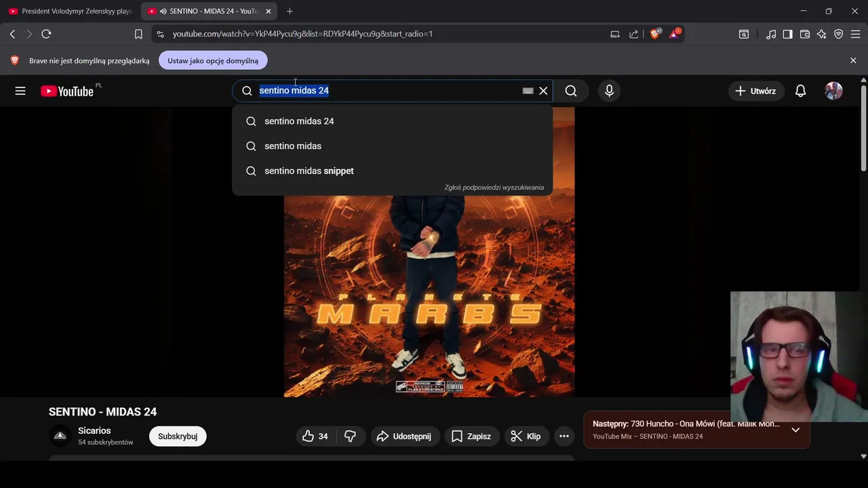Toggle the browser sidebar panel

[787, 34]
